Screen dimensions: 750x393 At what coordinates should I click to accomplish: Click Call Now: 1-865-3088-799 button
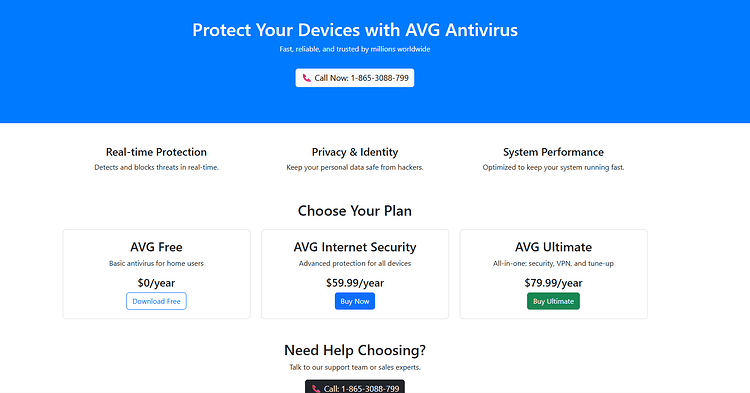pos(355,78)
